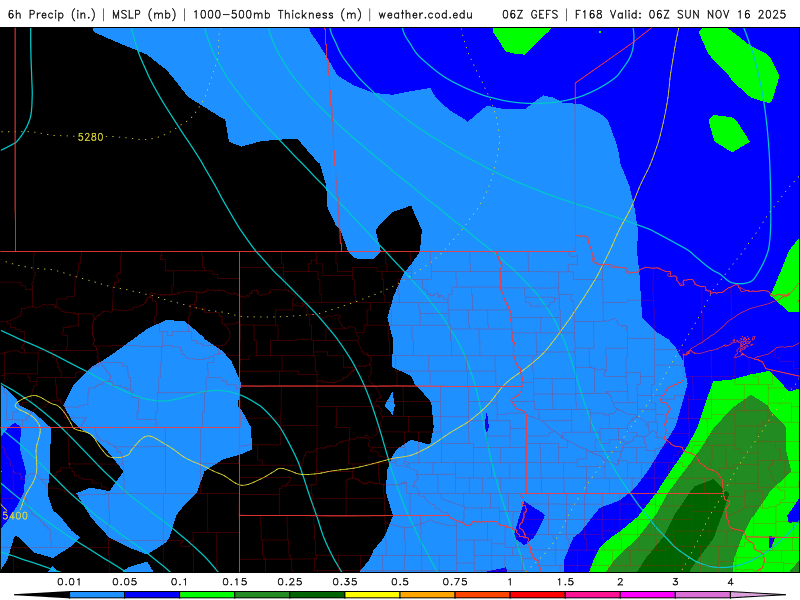The width and height of the screenshot is (800, 600).
Task: Click the dark orange 0.75–1 legend swatch
Action: coord(483,595)
